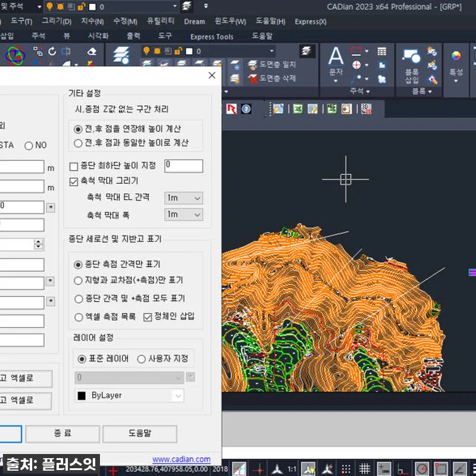Click the 도면층 일치 layer match icon
This screenshot has height=476, width=476.
coord(252,65)
